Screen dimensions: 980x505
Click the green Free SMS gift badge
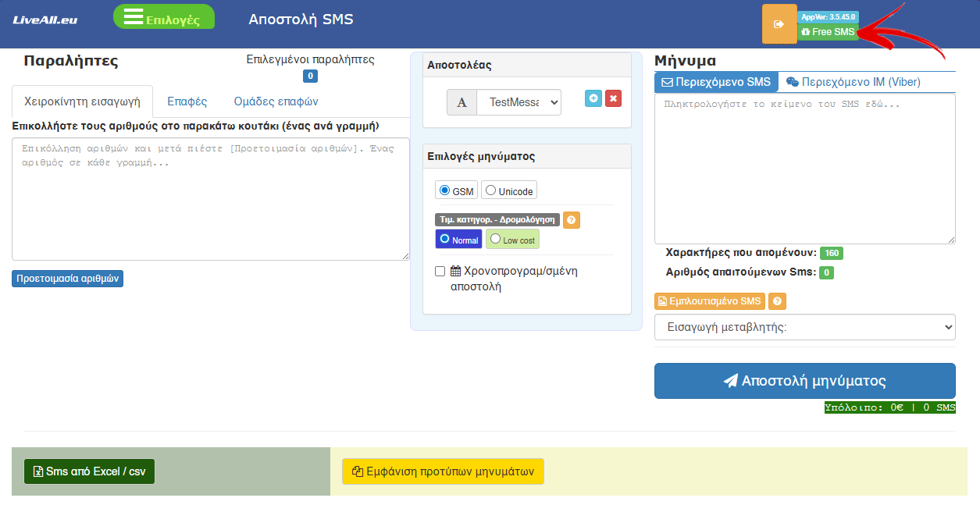click(828, 32)
